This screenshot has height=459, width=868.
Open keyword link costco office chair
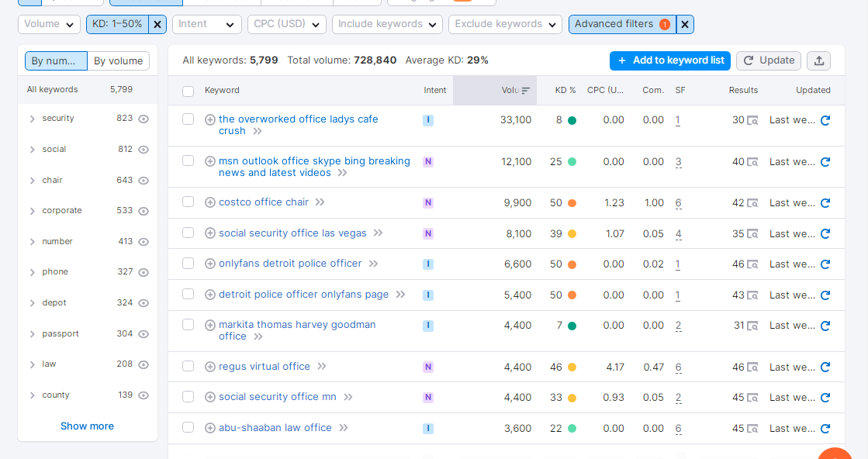[264, 202]
